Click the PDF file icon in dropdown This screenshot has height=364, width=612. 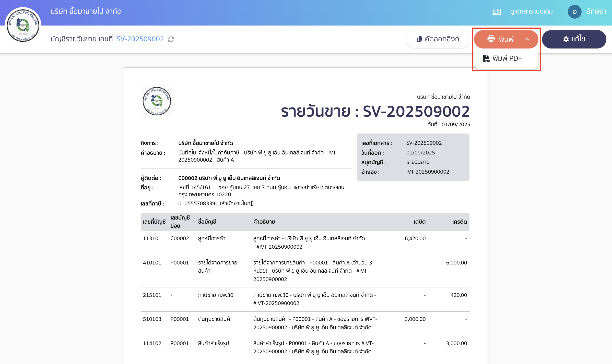click(486, 58)
